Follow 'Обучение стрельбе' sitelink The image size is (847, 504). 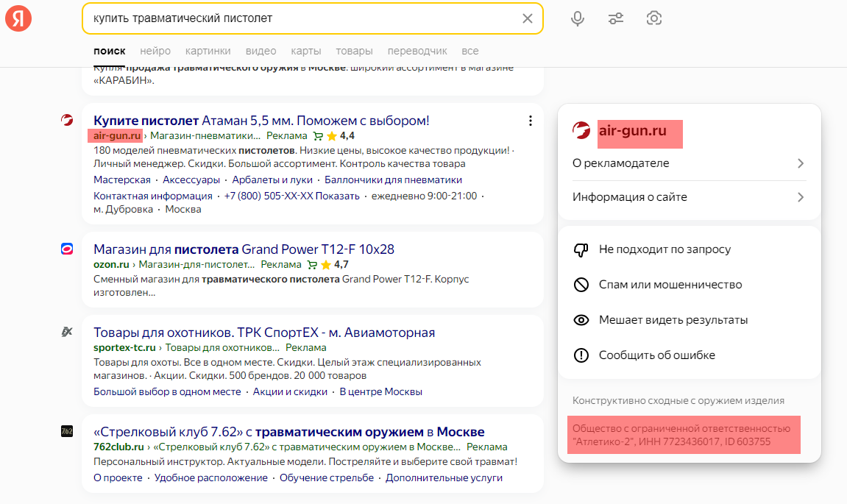coord(326,478)
